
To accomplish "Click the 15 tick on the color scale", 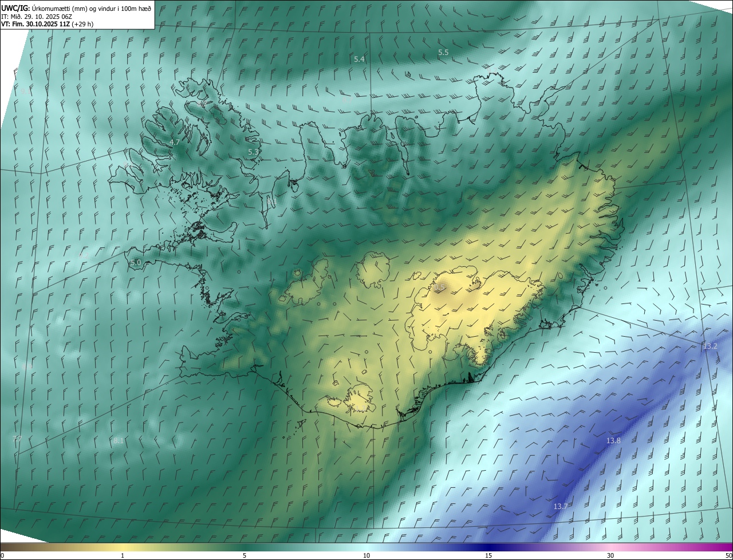I will coord(488,556).
